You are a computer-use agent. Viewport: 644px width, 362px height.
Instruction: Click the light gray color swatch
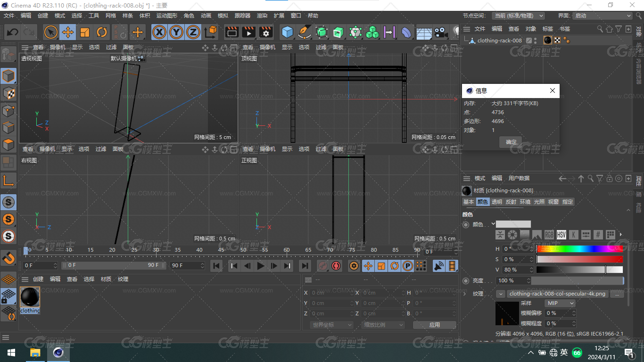coord(513,224)
